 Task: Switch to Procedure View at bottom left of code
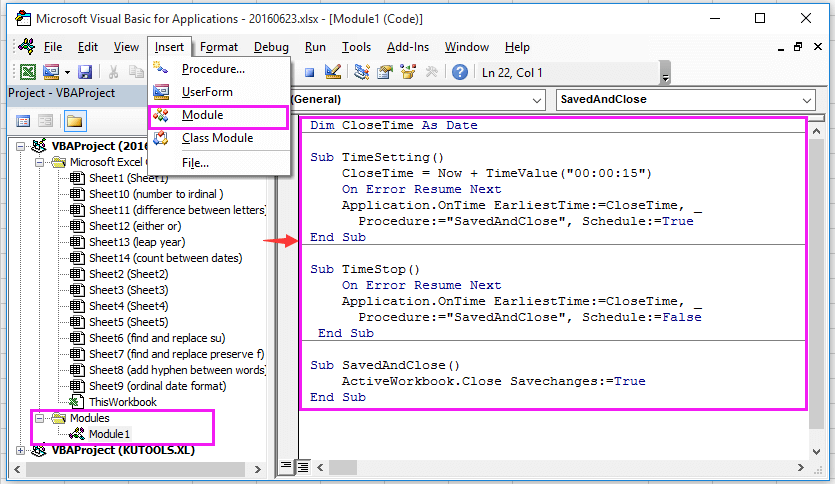coord(286,466)
